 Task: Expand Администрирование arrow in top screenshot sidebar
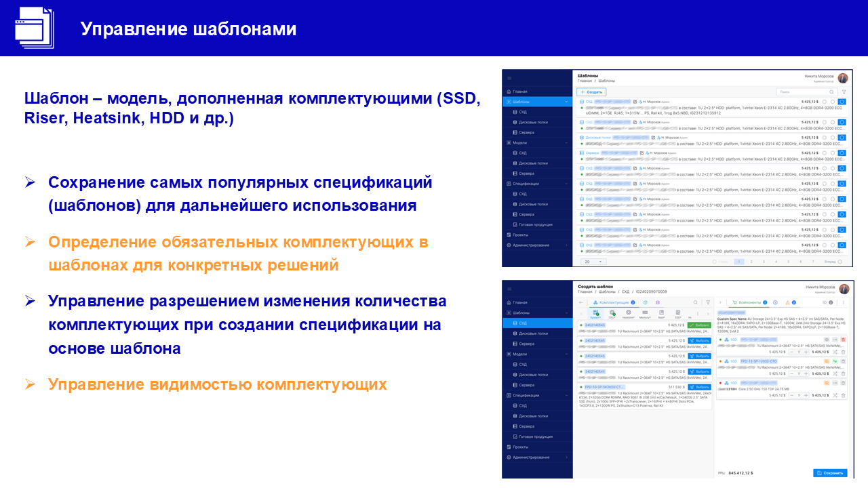[x=566, y=245]
